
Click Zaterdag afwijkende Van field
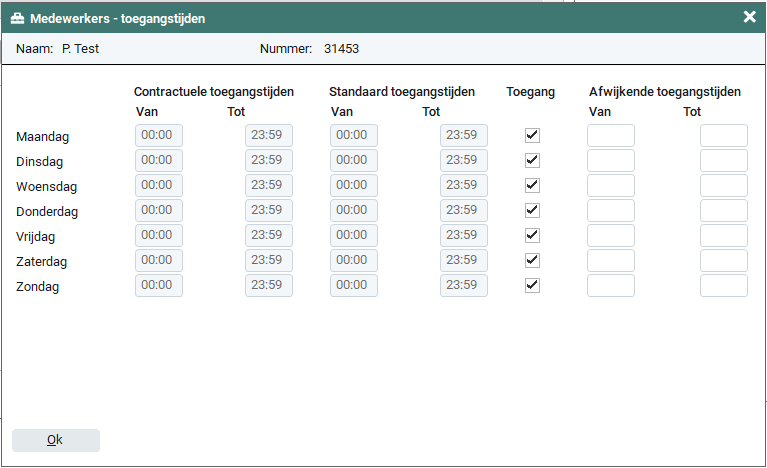coord(610,260)
